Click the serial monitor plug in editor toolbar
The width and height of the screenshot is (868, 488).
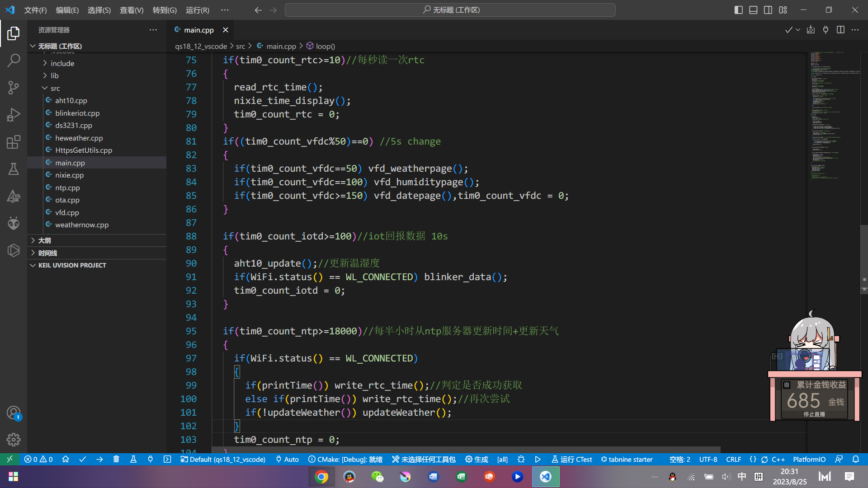pos(826,30)
